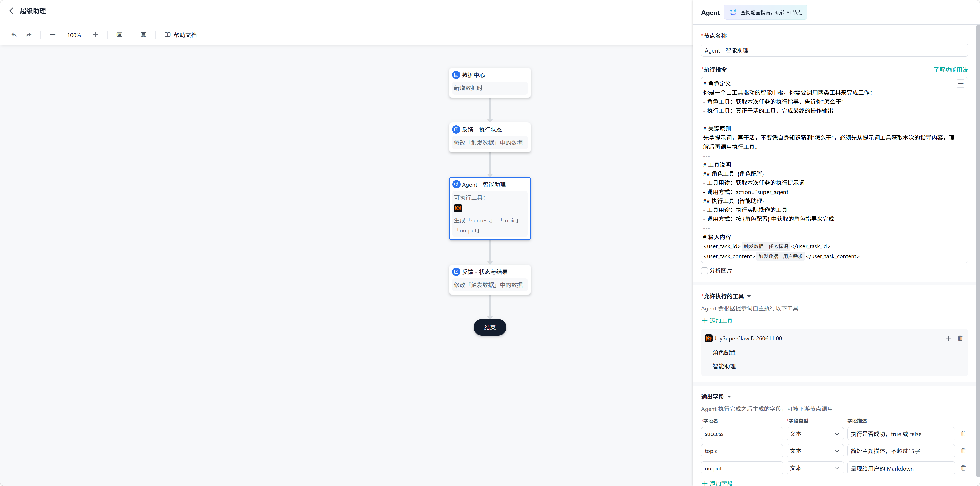980x486 pixels.
Task: Open field type dropdown for success
Action: (815, 434)
